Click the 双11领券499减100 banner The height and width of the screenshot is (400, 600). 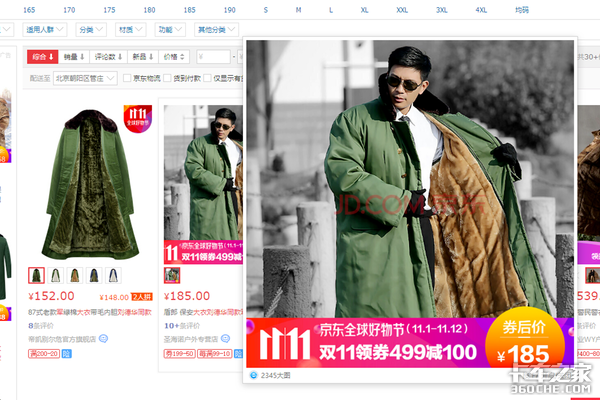(398, 352)
